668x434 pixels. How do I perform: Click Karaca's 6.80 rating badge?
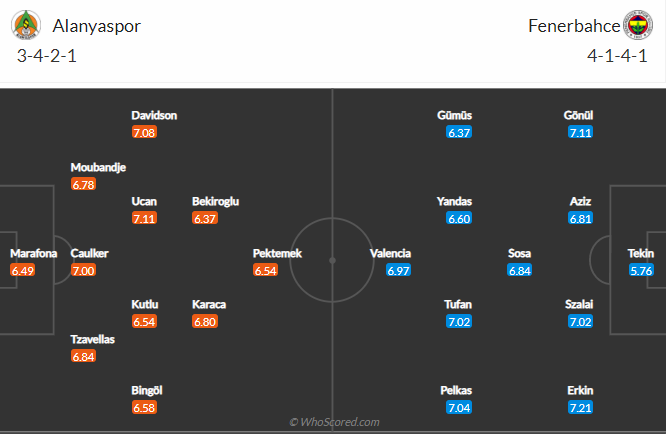[205, 322]
